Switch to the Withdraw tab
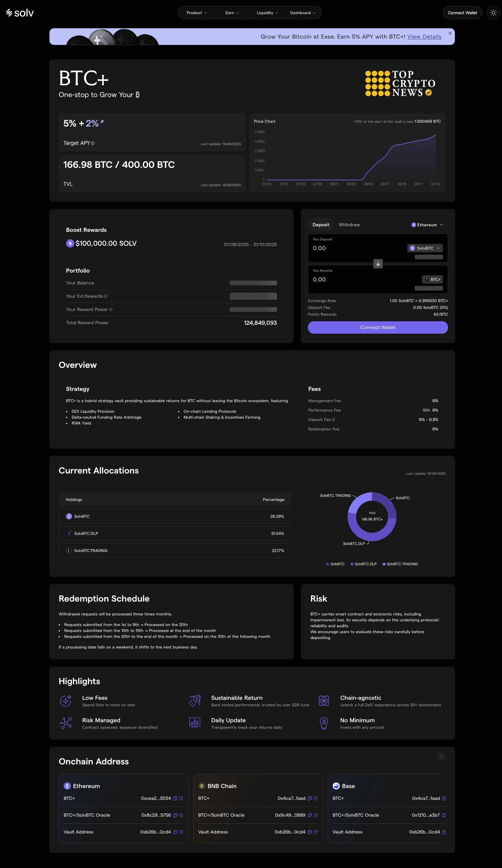The height and width of the screenshot is (868, 502). point(349,225)
